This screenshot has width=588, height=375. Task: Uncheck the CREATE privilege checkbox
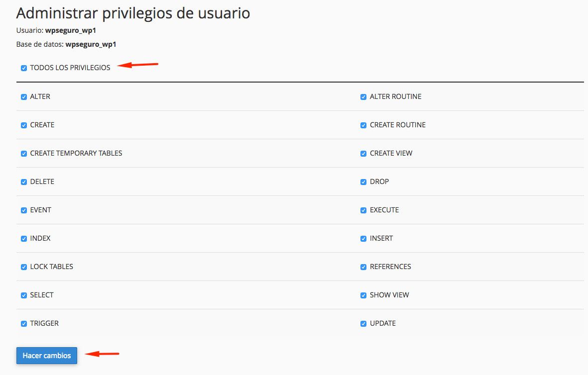click(24, 125)
